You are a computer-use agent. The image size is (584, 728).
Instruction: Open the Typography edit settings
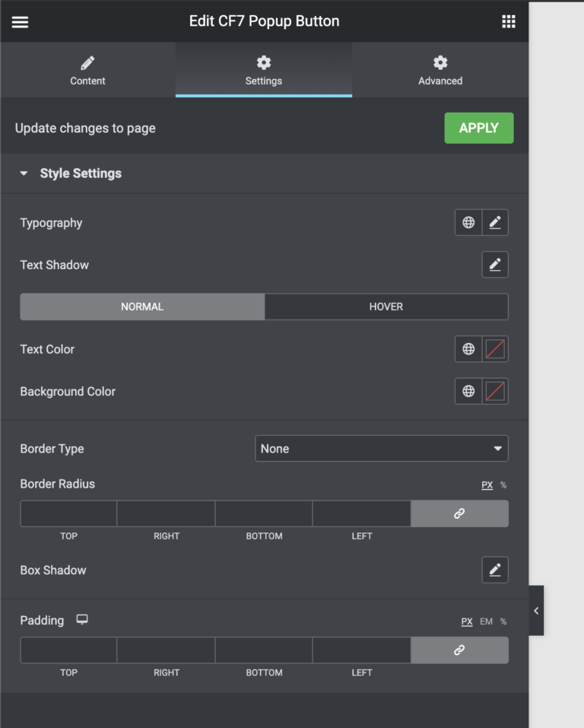(x=495, y=222)
